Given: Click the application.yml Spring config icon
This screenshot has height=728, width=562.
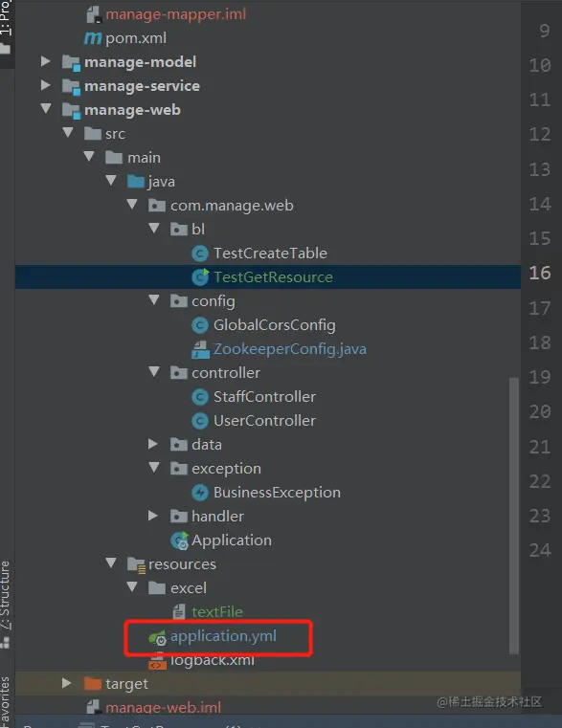Looking at the screenshot, I should pos(157,637).
